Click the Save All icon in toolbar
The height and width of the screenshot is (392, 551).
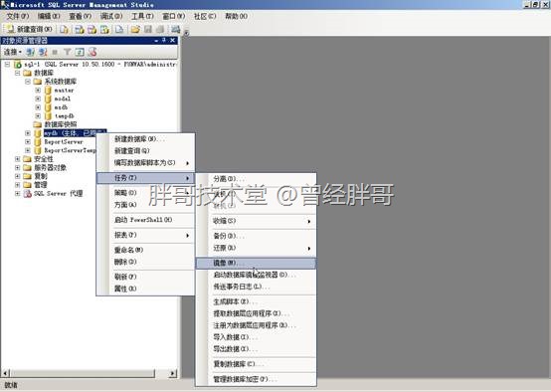point(160,29)
